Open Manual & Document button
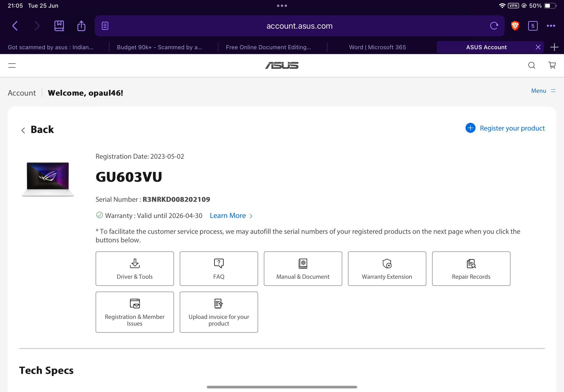Image resolution: width=564 pixels, height=392 pixels. (x=303, y=268)
